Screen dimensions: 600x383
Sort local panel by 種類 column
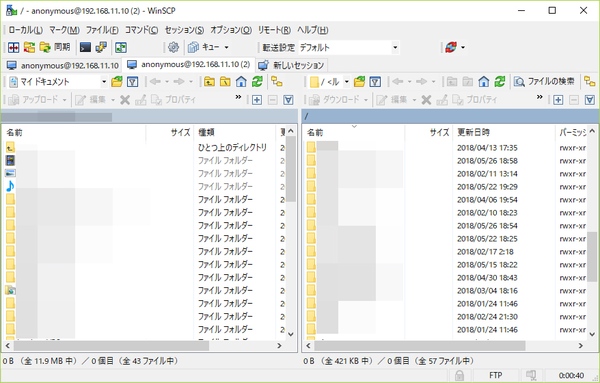(235, 132)
